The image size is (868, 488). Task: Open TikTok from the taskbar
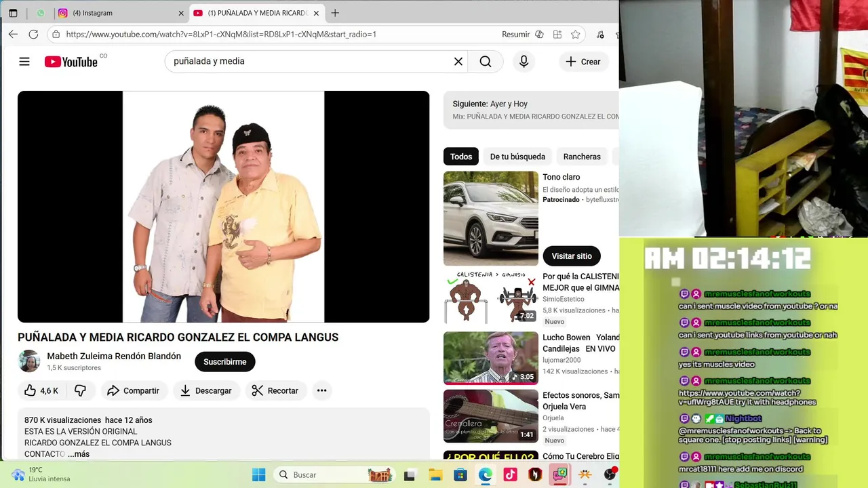tap(511, 475)
